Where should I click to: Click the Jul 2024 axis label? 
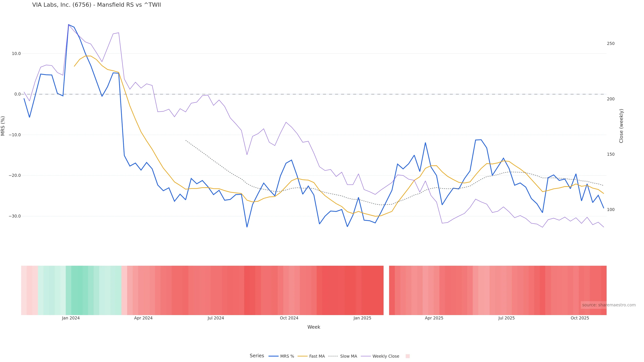216,318
